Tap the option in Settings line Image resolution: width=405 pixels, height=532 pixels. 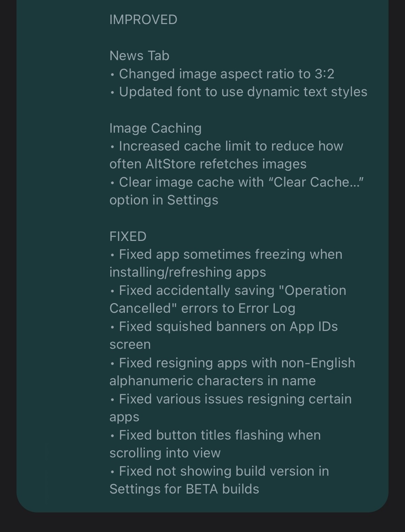164,200
